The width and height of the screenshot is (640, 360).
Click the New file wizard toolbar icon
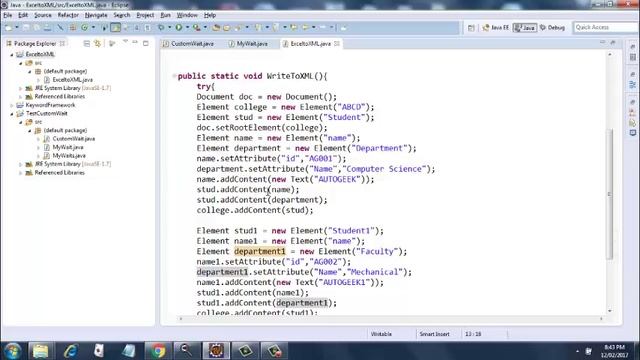point(9,27)
